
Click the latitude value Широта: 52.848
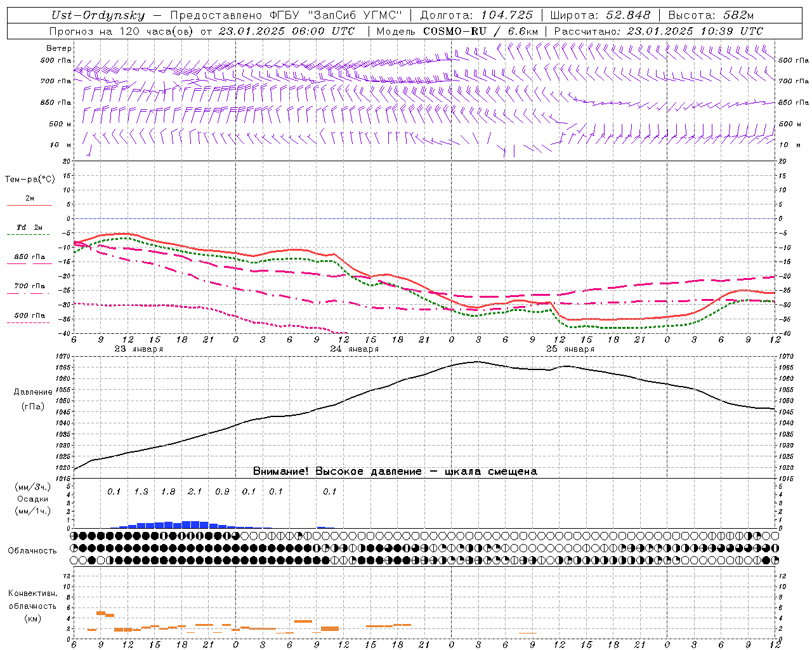coord(600,15)
